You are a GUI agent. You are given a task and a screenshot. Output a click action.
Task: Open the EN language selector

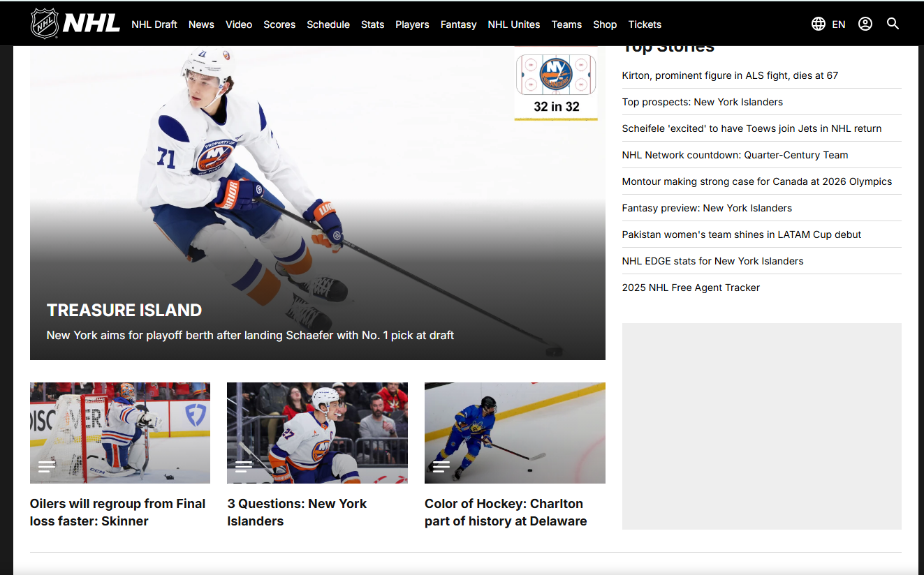[839, 24]
